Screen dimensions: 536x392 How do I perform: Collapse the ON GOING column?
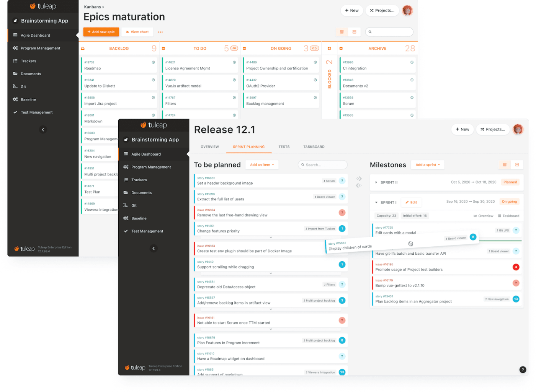pos(244,49)
